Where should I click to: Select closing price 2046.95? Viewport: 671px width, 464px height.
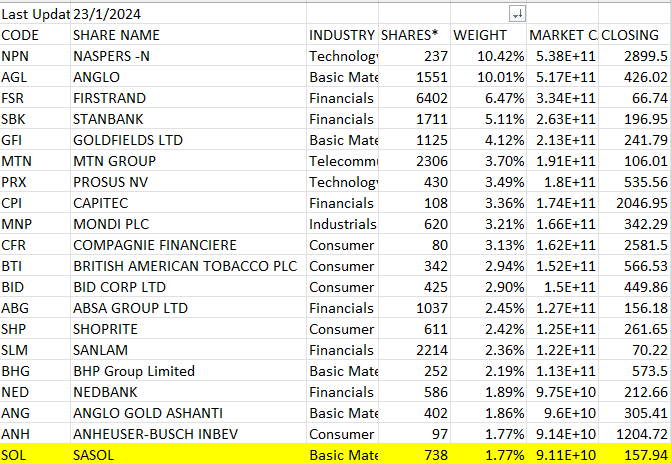(635, 203)
